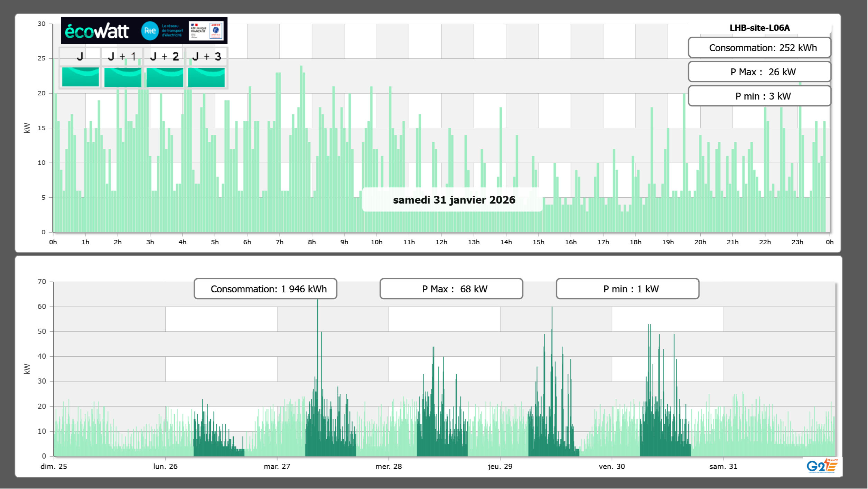Viewport: 868px width, 489px height.
Task: Click the samedi 31 janvier 2026 date label
Action: click(454, 200)
